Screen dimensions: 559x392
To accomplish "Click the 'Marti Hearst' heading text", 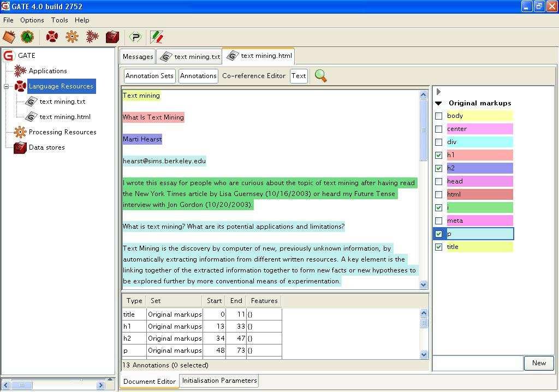I will coord(142,139).
